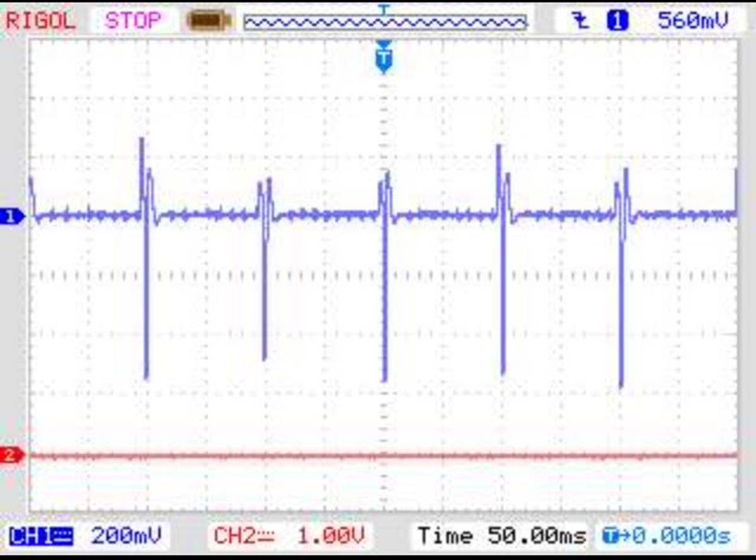Screen dimensions: 756x560
Task: Click the waveform memory overview bar
Action: (x=385, y=23)
